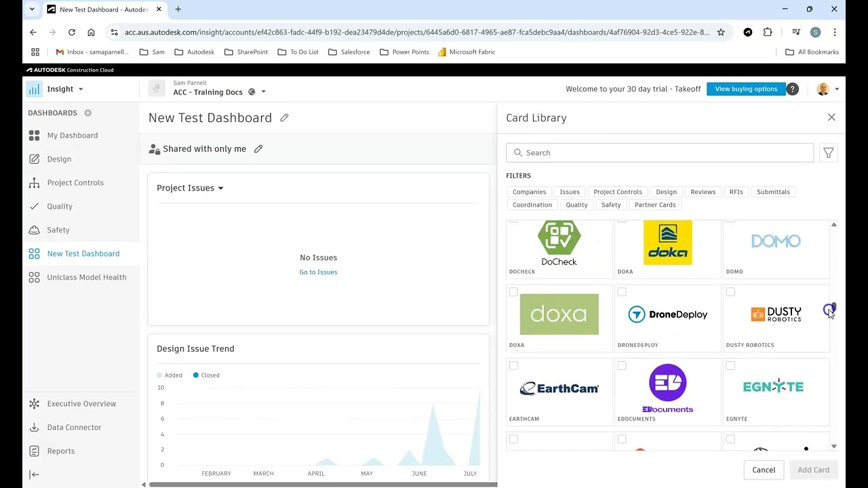
Task: Add a new dashboard with plus icon
Action: pos(87,113)
